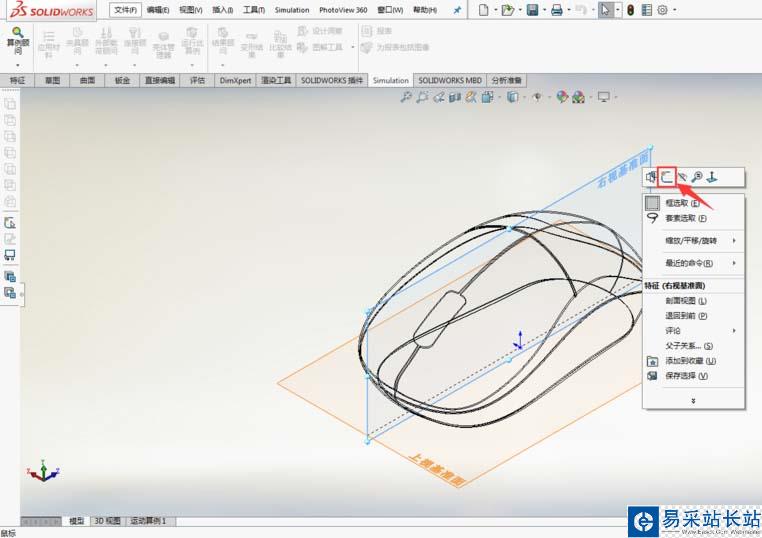Click the first context toolbar icon
Screen dimensions: 762x538
[651, 177]
